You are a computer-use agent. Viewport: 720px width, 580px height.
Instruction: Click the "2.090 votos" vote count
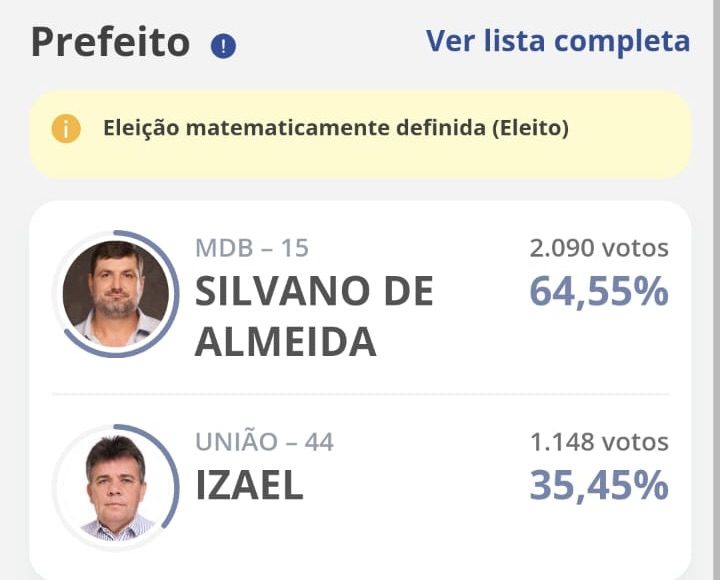pyautogui.click(x=598, y=248)
